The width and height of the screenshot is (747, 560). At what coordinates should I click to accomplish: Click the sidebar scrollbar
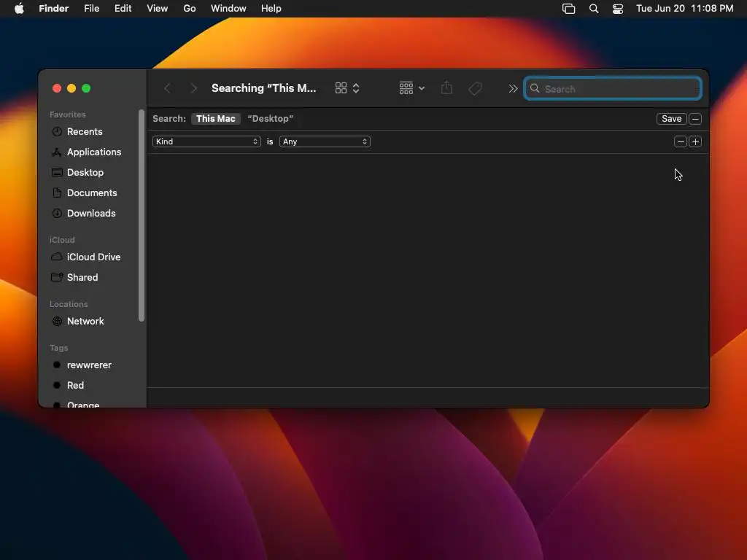coord(141,215)
